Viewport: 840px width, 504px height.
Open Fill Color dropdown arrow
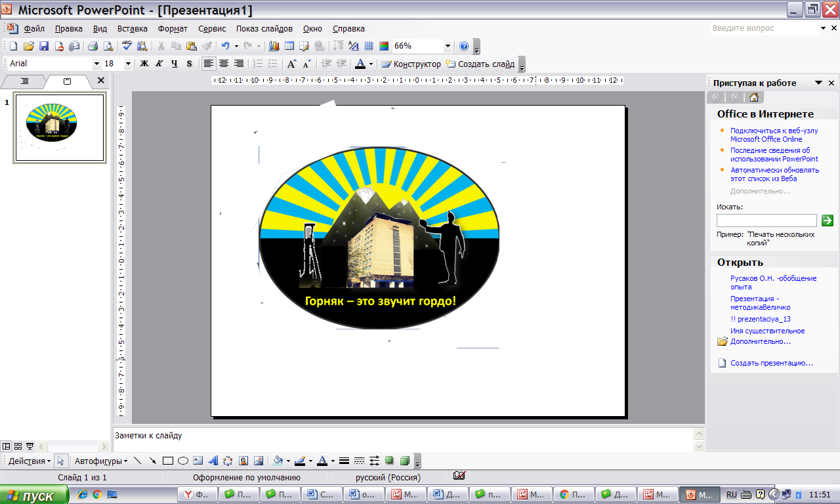(x=288, y=461)
